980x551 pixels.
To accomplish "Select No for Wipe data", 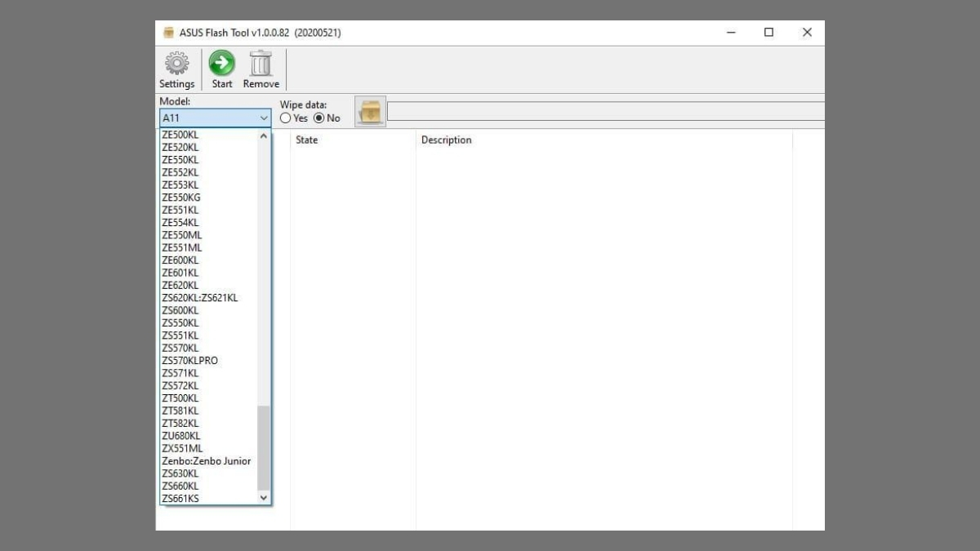I will 319,118.
